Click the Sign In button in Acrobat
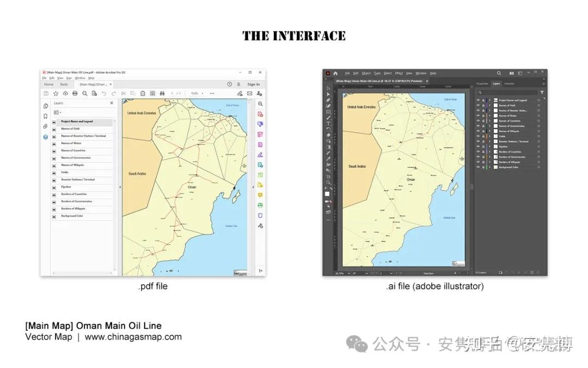Viewport: 588px width, 368px height. tap(253, 85)
